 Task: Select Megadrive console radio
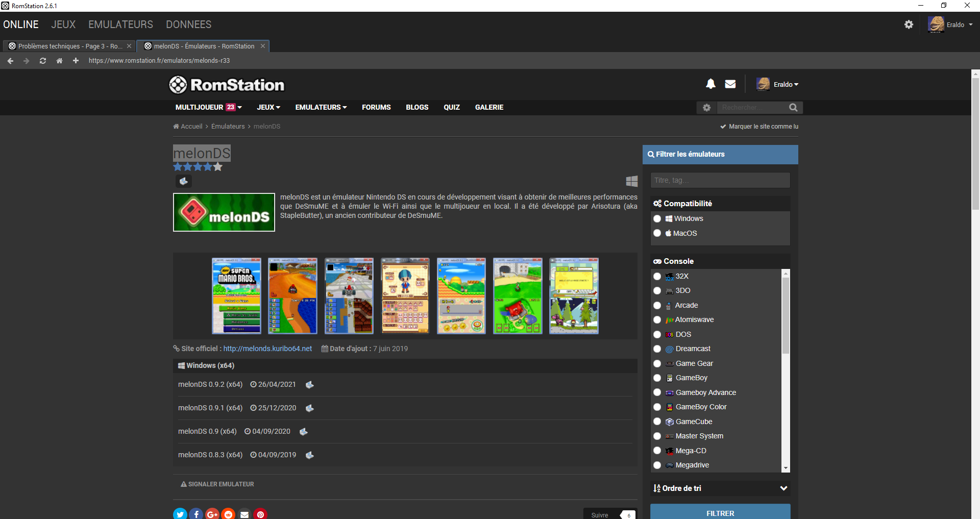[657, 465]
